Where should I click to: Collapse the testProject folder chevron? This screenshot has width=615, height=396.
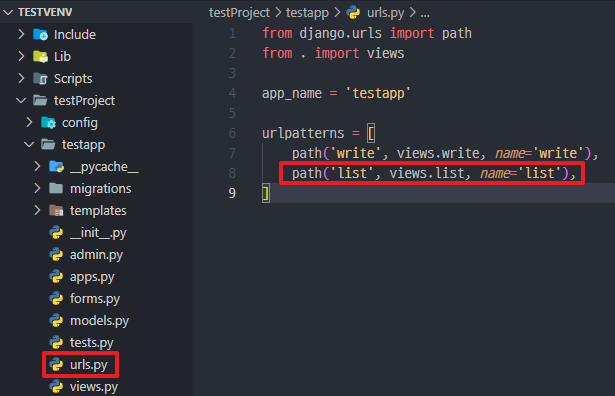21,101
